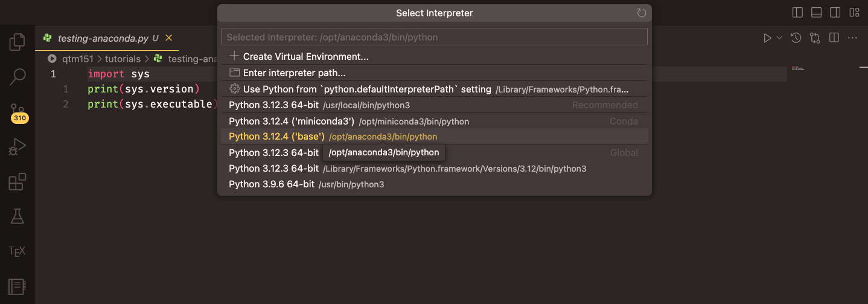Refresh the interpreter list
This screenshot has width=868, height=304.
pyautogui.click(x=641, y=13)
